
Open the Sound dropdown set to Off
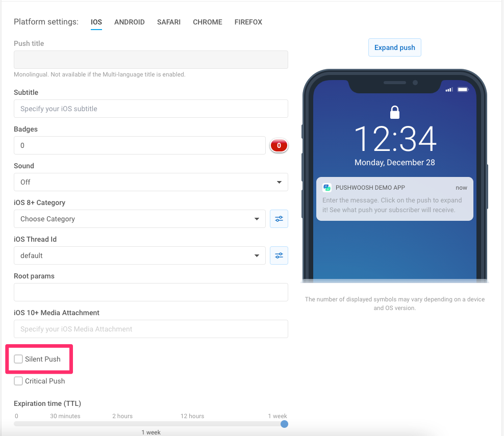click(151, 182)
